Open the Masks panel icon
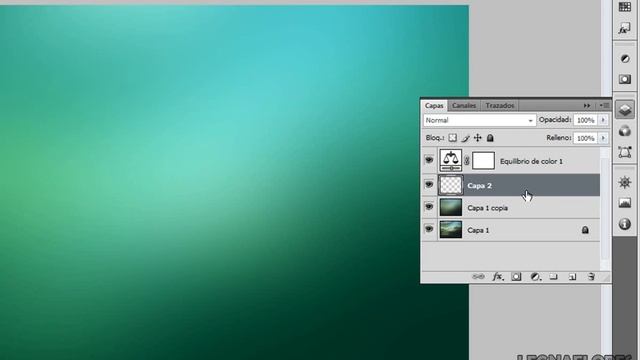This screenshot has width=640, height=360. tap(624, 79)
